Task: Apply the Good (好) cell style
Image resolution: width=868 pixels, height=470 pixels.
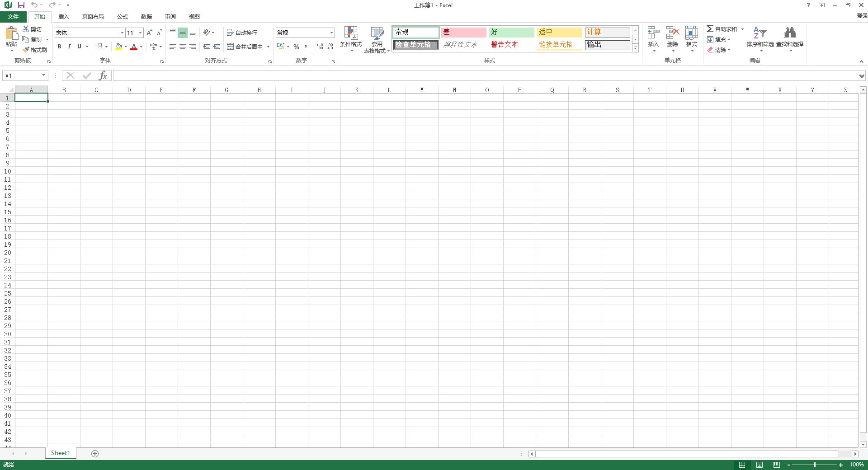Action: 511,32
